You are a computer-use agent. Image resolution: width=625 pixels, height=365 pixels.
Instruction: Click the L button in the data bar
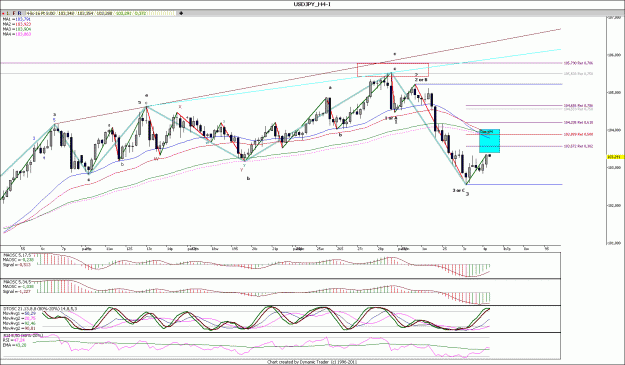coord(8,13)
